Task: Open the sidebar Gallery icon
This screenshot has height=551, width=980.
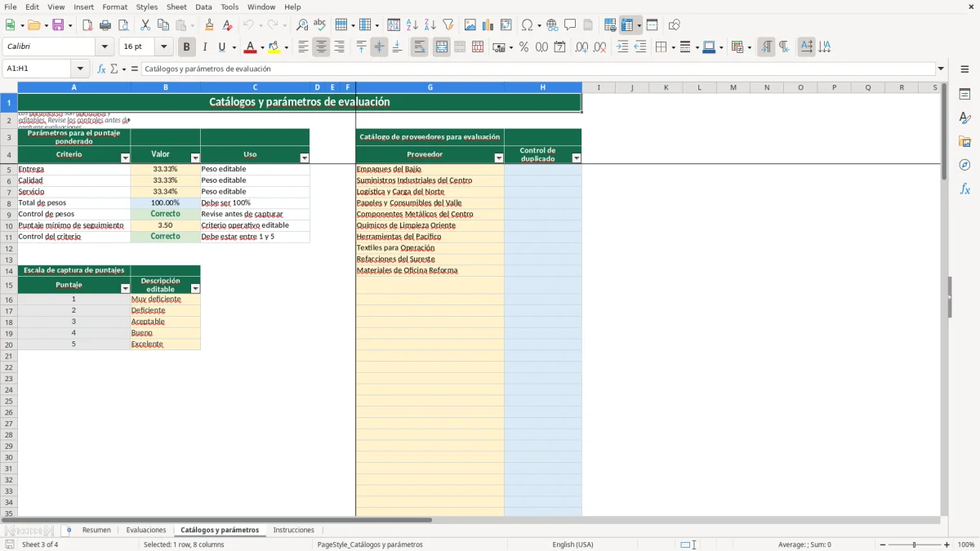Action: tap(964, 141)
